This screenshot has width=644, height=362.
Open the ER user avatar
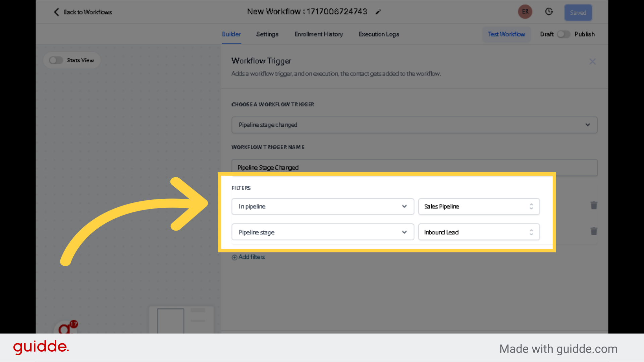(x=525, y=12)
